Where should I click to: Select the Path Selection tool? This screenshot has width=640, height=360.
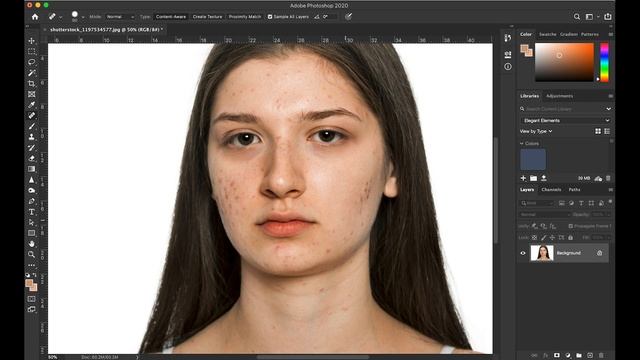point(31,222)
